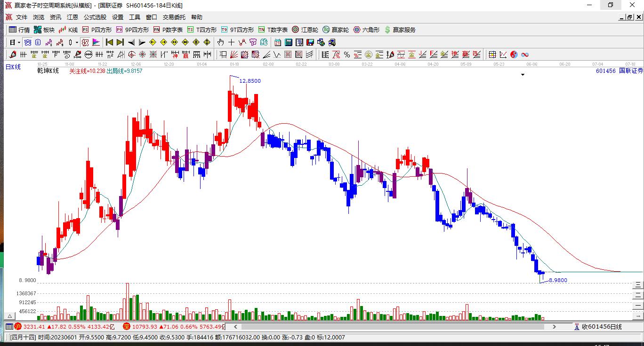Open the calendar icon showing 21
644x346 pixels.
tap(278, 42)
